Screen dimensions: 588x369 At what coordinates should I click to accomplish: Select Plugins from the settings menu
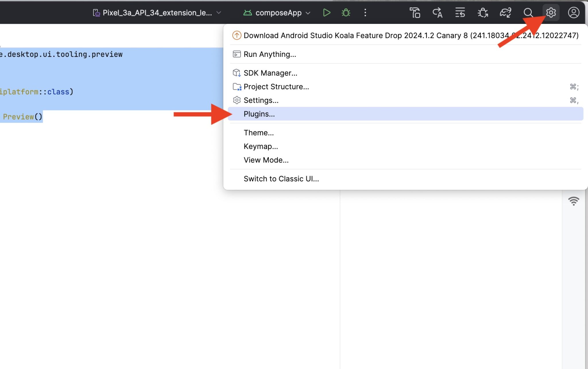click(259, 114)
